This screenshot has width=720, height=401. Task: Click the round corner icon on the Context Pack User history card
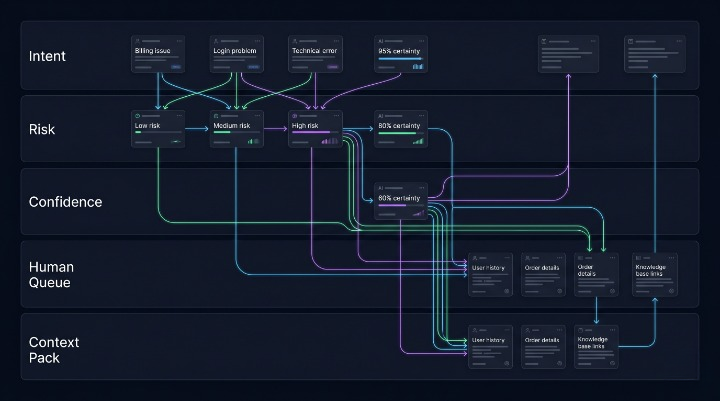[506, 363]
